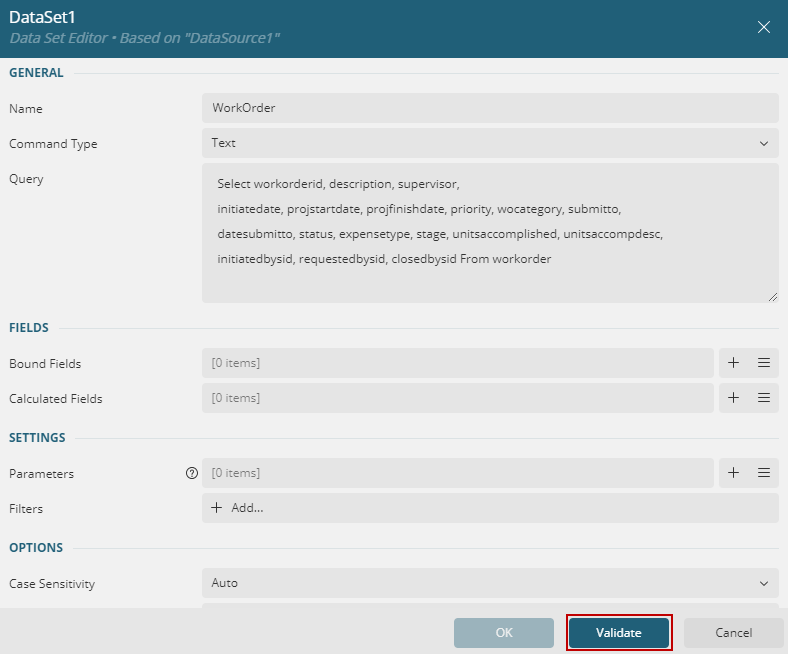Click inside the Query text area
The image size is (788, 654).
tap(489, 232)
